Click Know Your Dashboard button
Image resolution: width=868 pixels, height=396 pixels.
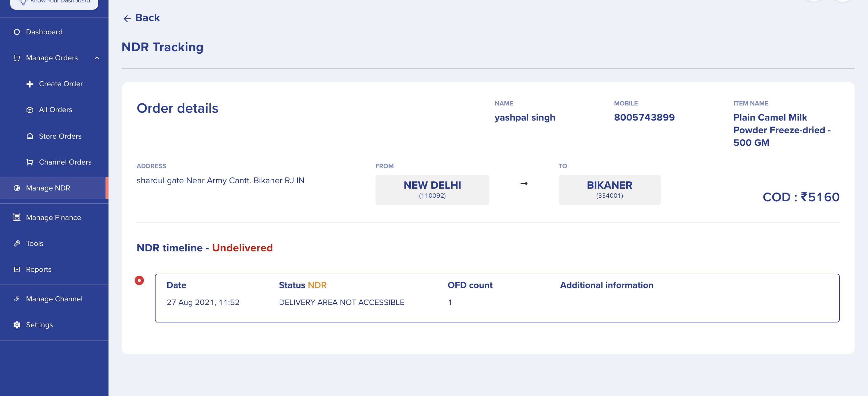pos(54,3)
